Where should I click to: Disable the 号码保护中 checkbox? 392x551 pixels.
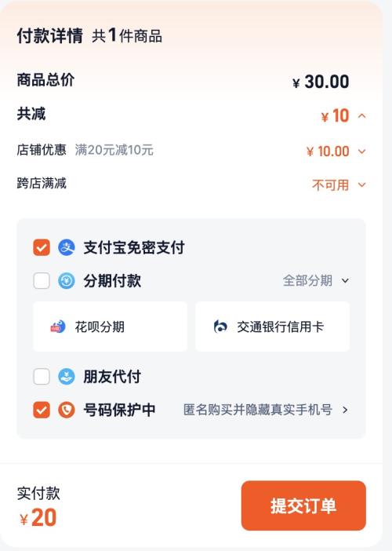tap(42, 410)
